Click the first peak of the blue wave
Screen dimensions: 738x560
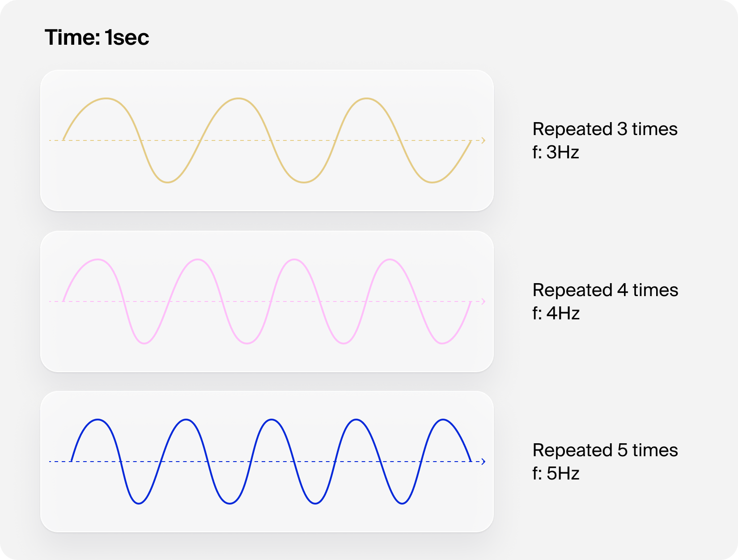point(98,420)
